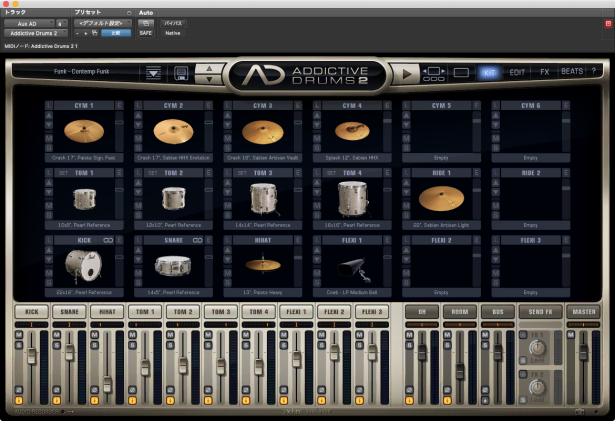
Task: Click the Pro Tools plugin target red icon
Action: pos(608,24)
